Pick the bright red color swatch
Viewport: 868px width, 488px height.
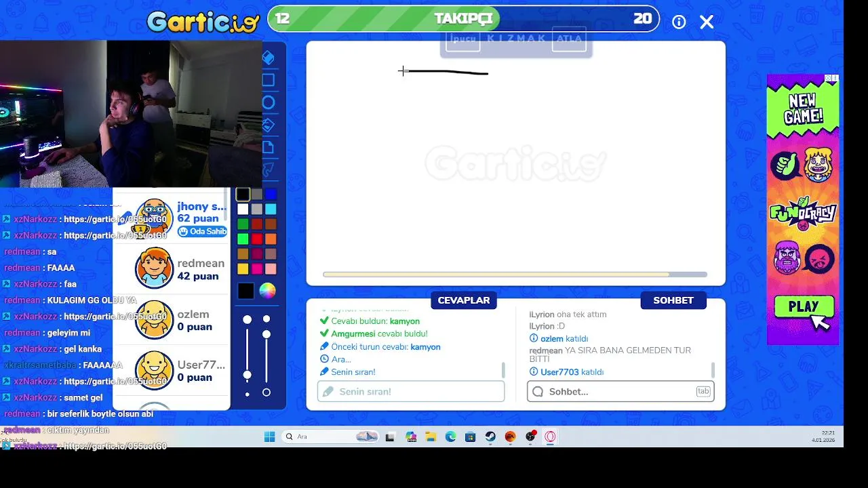tap(257, 239)
